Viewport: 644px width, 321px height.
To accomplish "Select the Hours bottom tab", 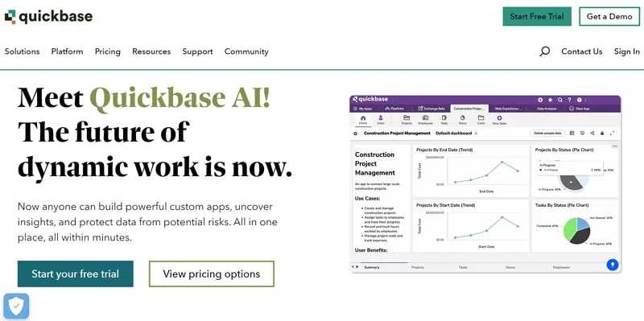I will pos(510,267).
